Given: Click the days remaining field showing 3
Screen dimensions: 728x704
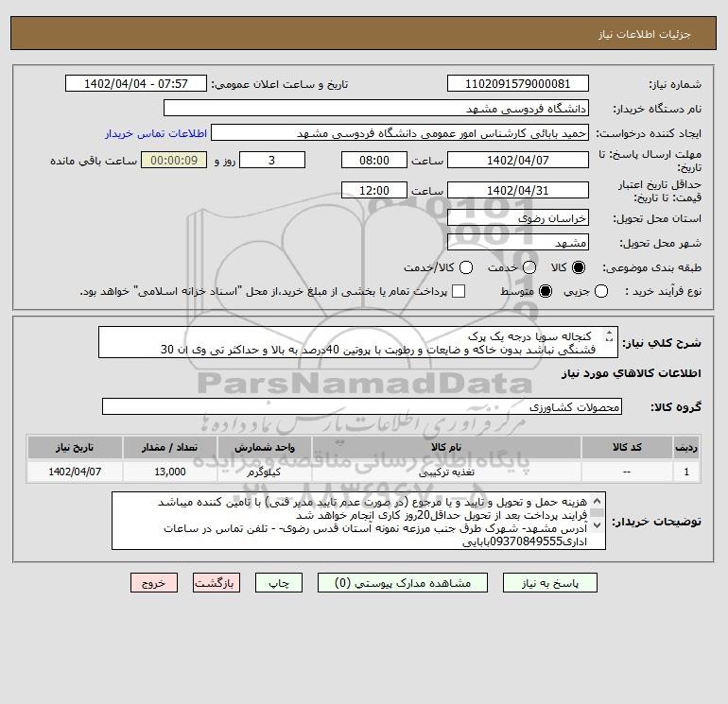Looking at the screenshot, I should coord(272,161).
